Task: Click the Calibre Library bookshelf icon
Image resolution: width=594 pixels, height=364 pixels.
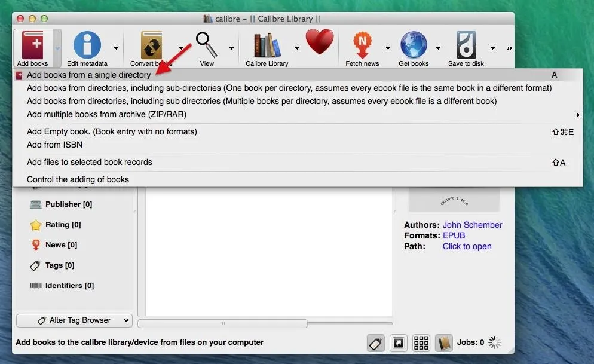Action: click(x=267, y=45)
